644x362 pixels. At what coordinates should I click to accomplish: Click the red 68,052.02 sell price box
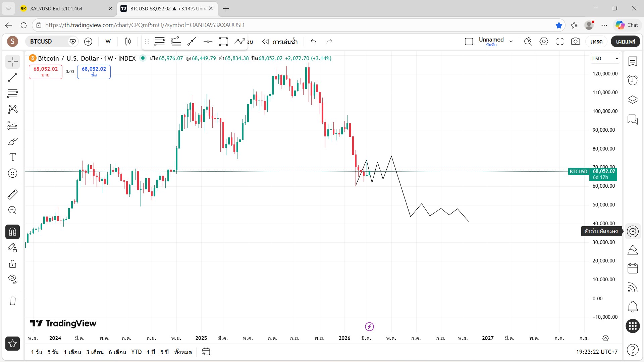[x=46, y=72]
